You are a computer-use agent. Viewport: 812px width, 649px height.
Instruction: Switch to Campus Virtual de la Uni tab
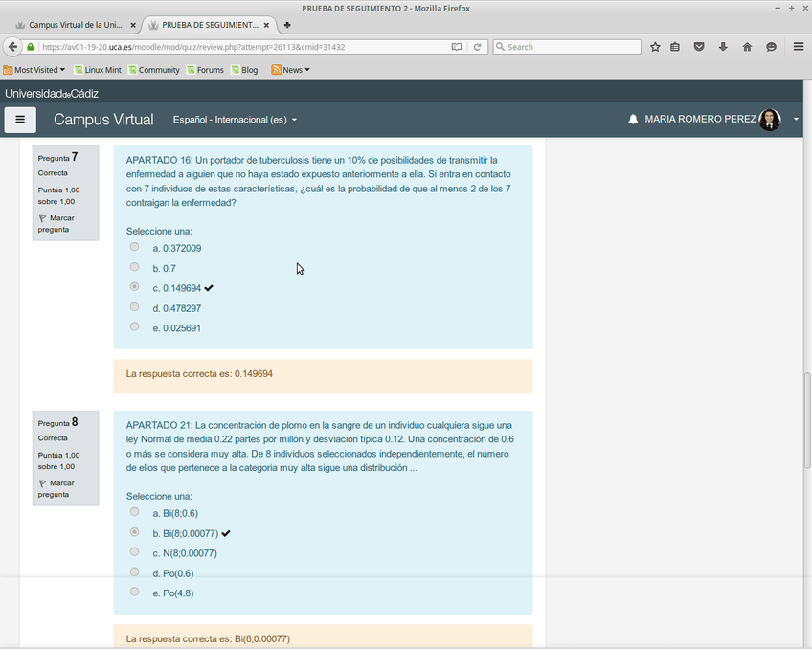tap(76, 25)
